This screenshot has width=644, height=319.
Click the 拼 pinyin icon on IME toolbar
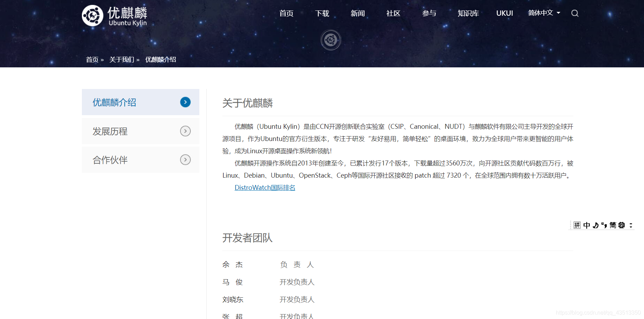click(x=577, y=225)
